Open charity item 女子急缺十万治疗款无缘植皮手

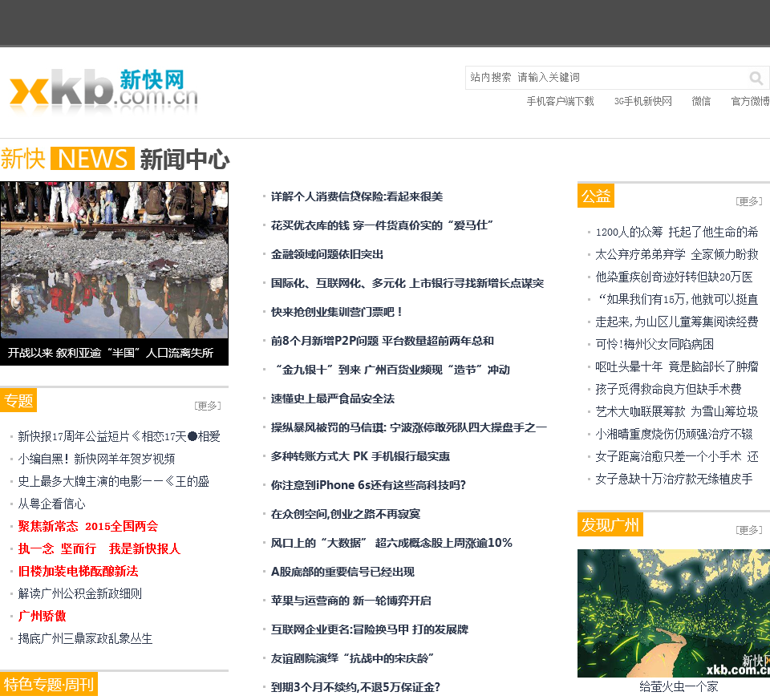(674, 479)
